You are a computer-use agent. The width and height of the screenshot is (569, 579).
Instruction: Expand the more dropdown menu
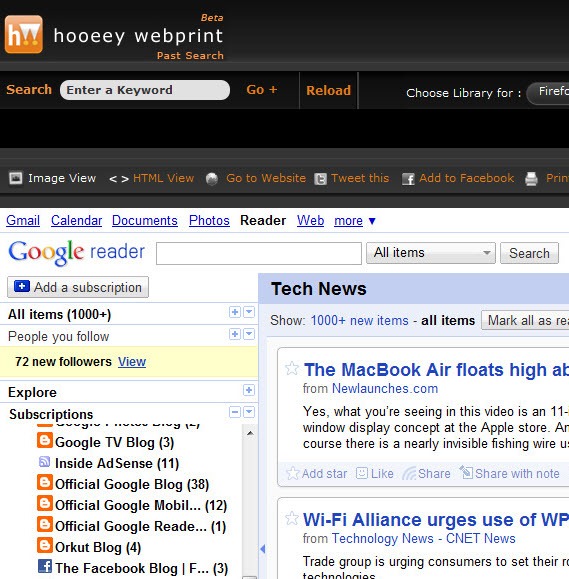tap(354, 221)
